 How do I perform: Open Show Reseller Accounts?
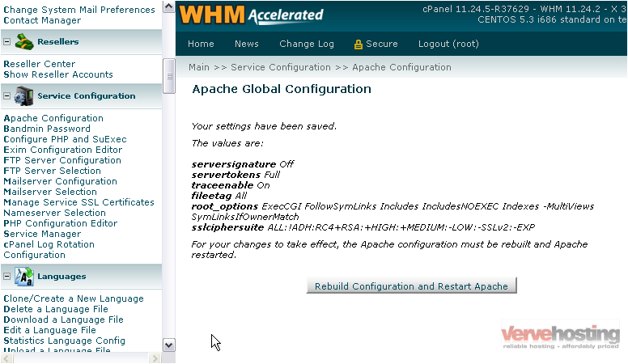click(x=58, y=74)
